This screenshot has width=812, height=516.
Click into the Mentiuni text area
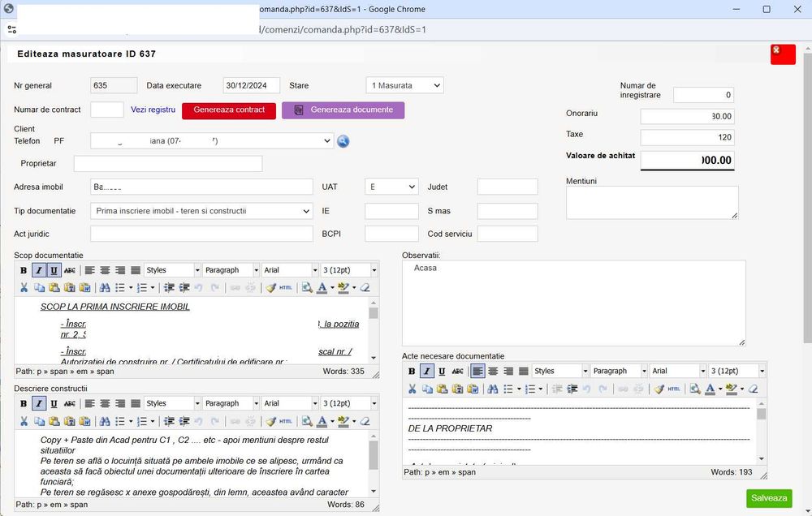pos(652,203)
